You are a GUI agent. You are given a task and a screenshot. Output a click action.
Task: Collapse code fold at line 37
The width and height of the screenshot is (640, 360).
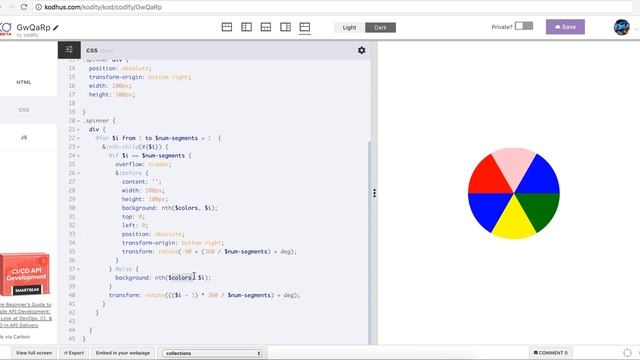click(x=78, y=269)
